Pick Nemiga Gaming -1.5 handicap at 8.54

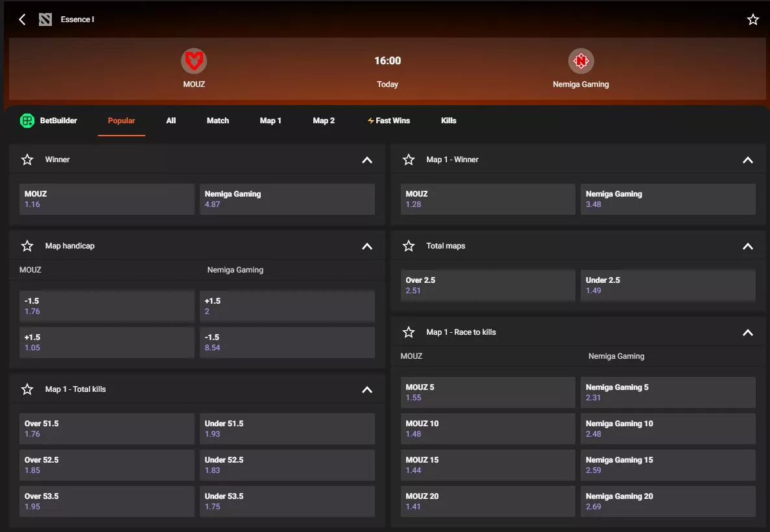click(x=287, y=343)
